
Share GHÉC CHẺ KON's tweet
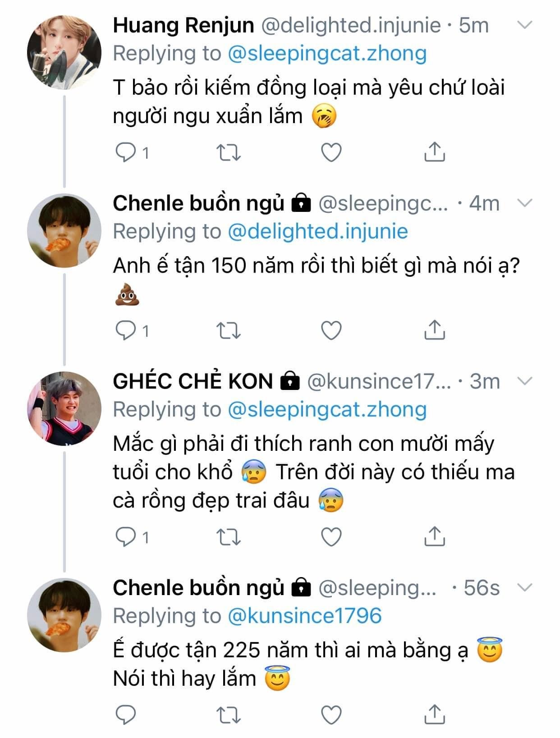(434, 536)
